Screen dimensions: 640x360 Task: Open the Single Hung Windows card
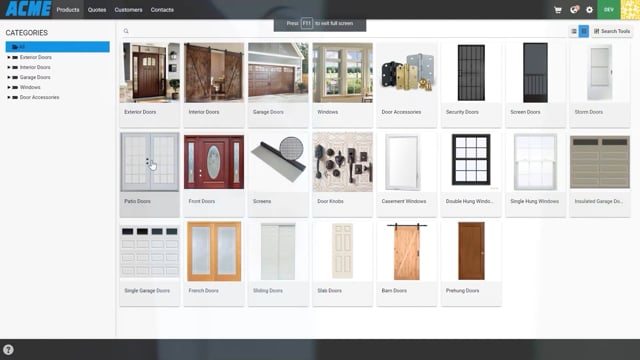click(x=536, y=174)
